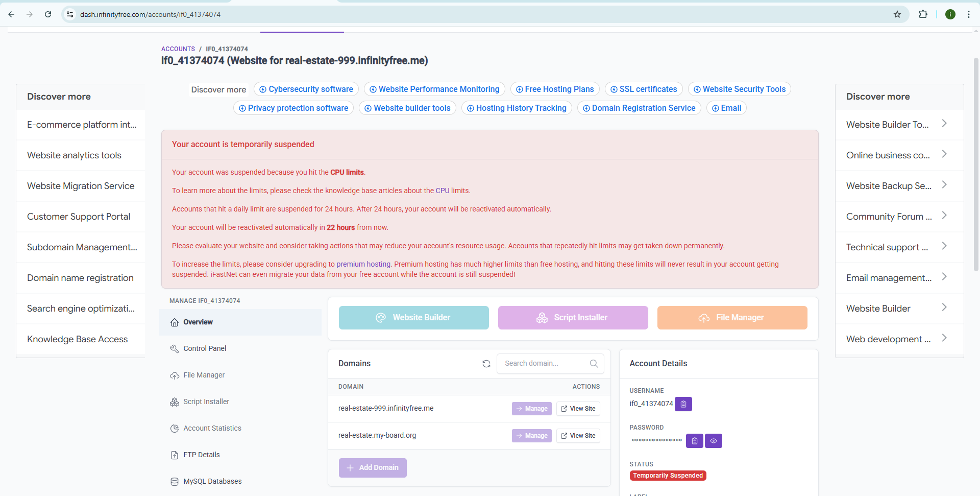Click the search magnifier icon in Domains
The image size is (980, 496).
tap(594, 364)
